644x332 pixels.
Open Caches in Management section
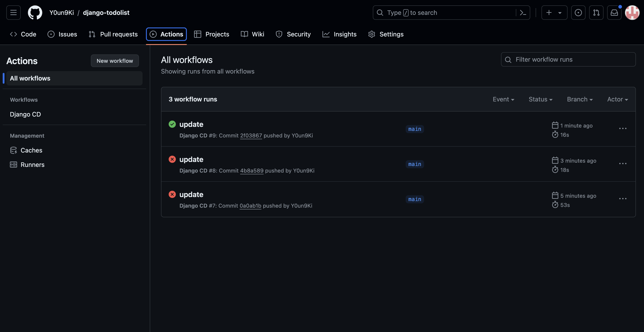pyautogui.click(x=31, y=150)
